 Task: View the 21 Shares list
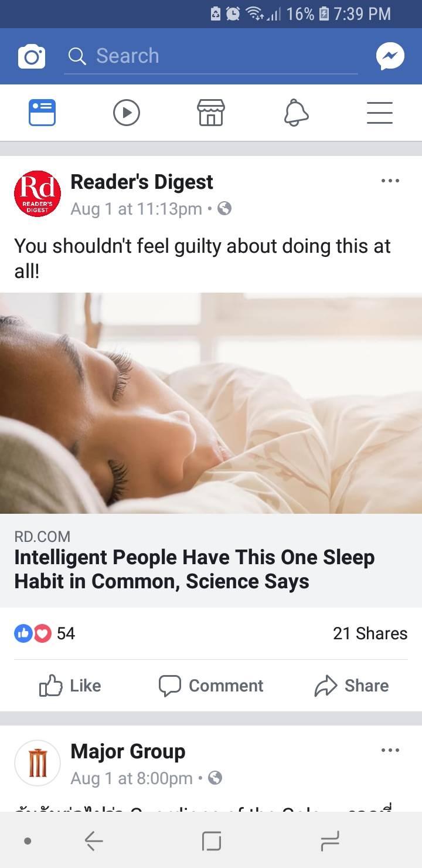pyautogui.click(x=370, y=633)
